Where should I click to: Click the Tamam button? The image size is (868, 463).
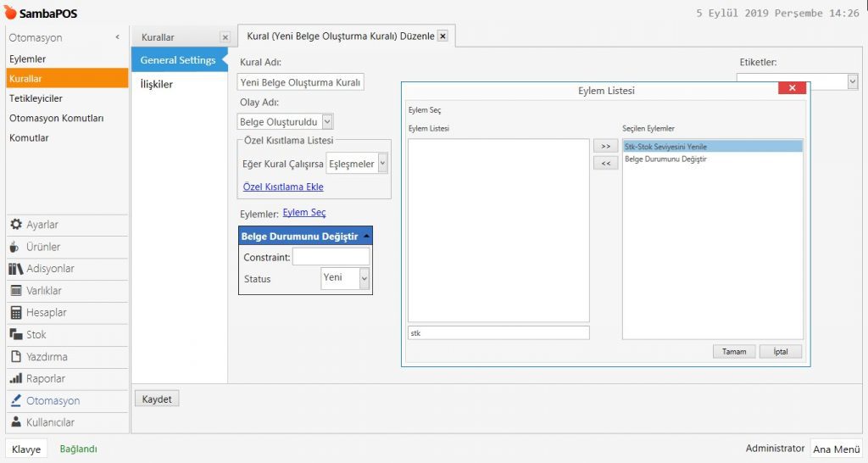point(733,351)
